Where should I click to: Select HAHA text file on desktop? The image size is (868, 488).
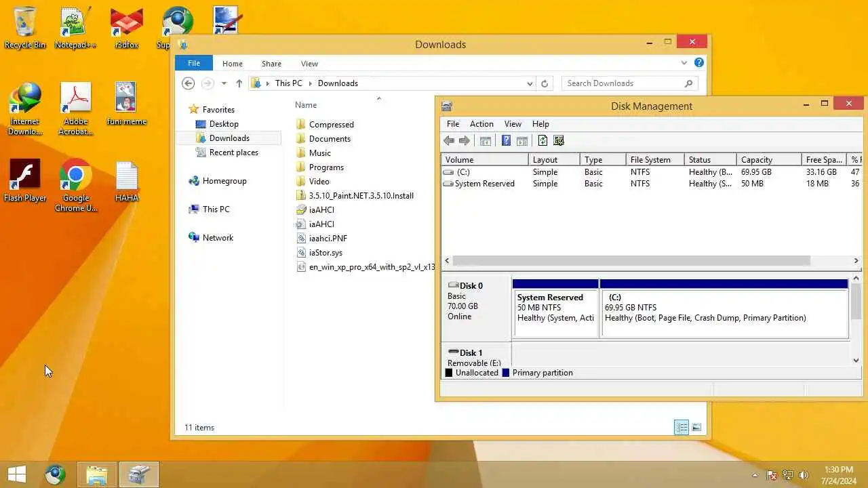click(127, 181)
